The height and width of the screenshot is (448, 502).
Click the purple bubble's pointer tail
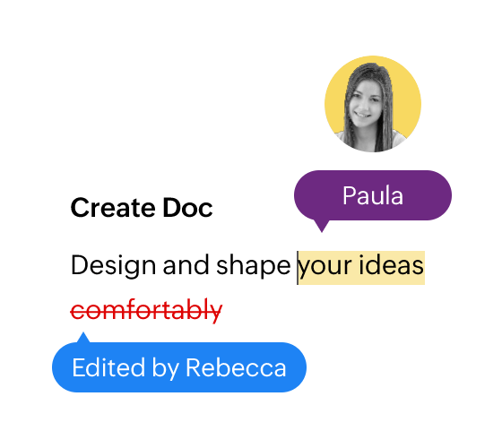point(322,226)
